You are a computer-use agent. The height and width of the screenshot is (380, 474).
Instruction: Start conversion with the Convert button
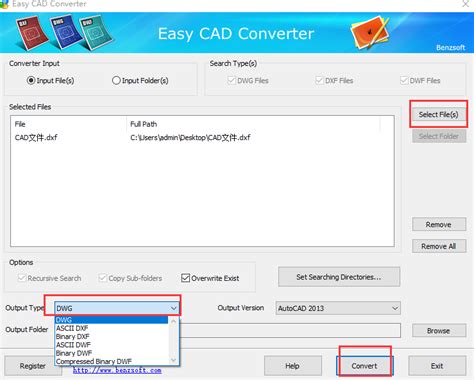(365, 366)
